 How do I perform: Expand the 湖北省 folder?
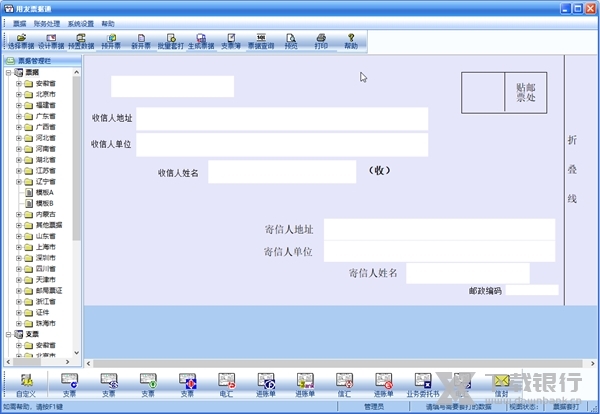click(18, 160)
